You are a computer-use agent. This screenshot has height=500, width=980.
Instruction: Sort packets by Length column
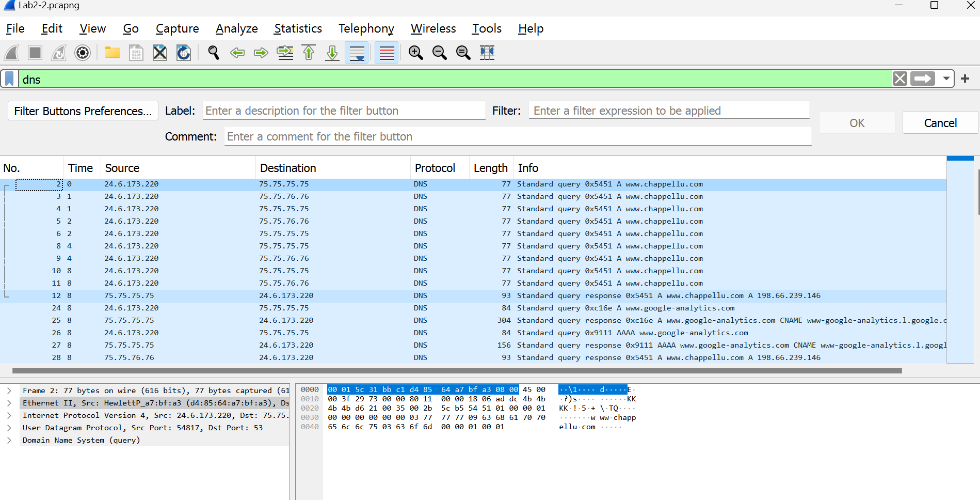pyautogui.click(x=492, y=168)
